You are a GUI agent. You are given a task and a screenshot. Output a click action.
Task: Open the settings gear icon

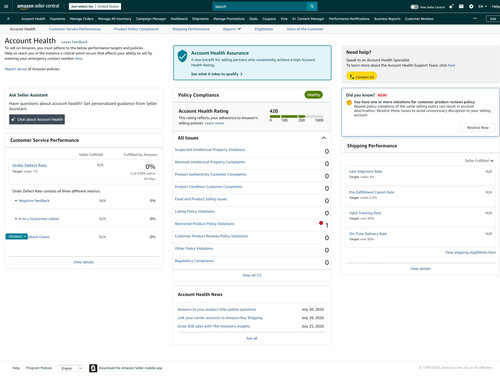[x=471, y=6]
